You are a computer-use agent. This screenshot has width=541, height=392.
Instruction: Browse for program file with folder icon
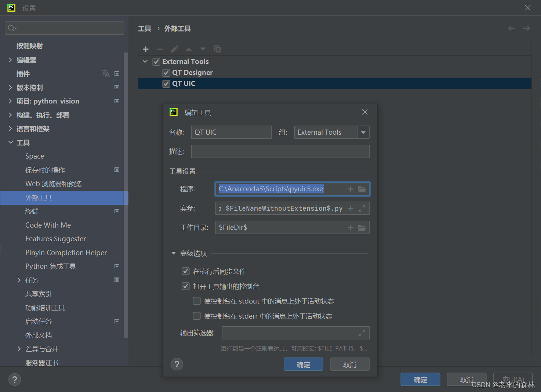[x=362, y=189]
